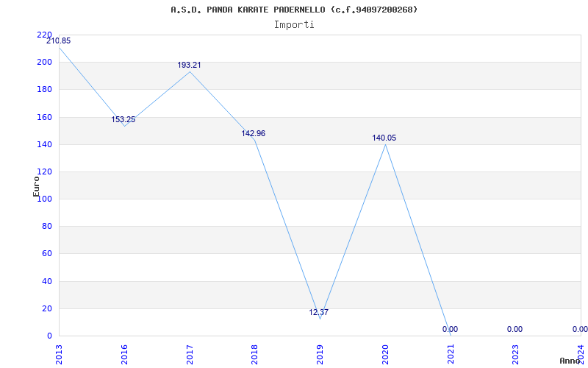This screenshot has height=368, width=588.
Task: Click the 60 y-axis tick label
Action: pyautogui.click(x=46, y=254)
